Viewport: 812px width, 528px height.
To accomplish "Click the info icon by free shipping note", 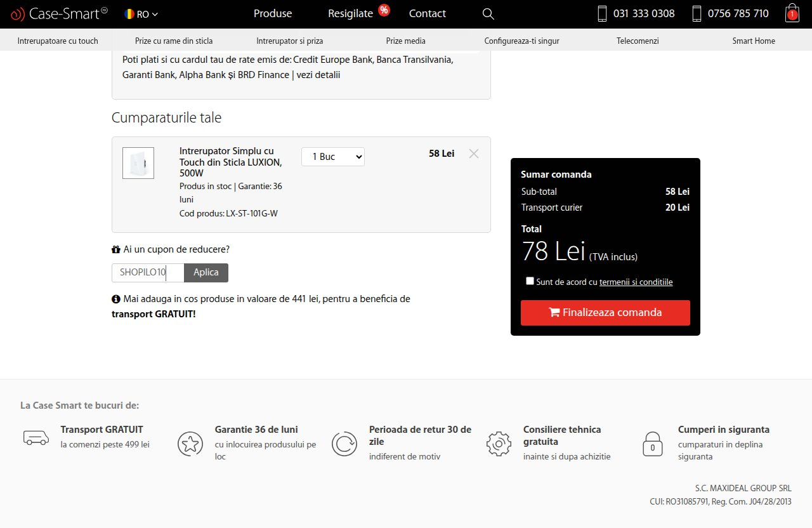I will coord(116,299).
